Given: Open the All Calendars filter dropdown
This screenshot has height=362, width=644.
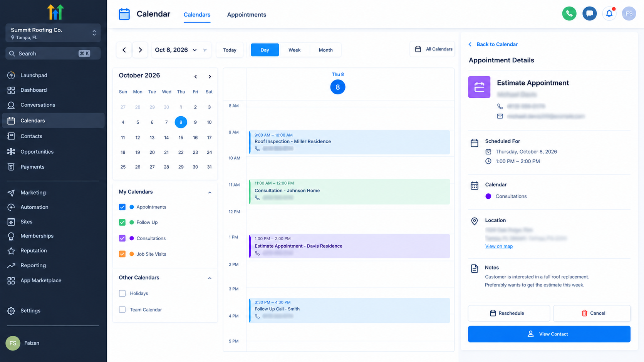Looking at the screenshot, I should 433,49.
